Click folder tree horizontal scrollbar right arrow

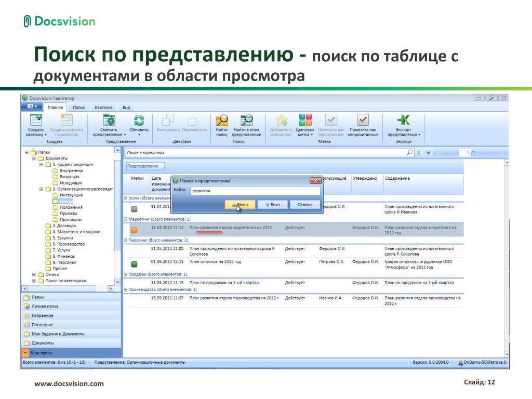pyautogui.click(x=111, y=288)
